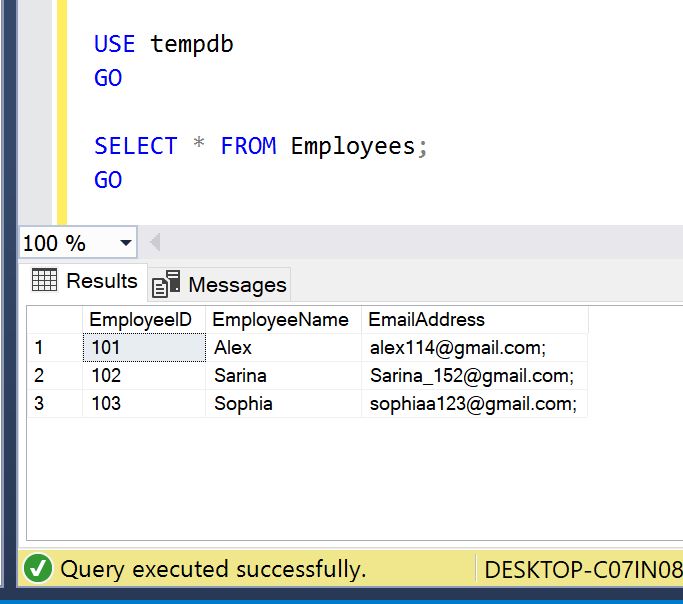The width and height of the screenshot is (683, 604).
Task: Click the cell containing 102
Action: (143, 376)
